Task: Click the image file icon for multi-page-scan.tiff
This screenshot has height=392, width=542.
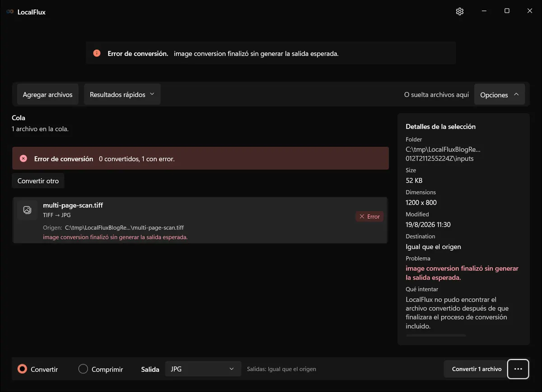Action: click(27, 210)
